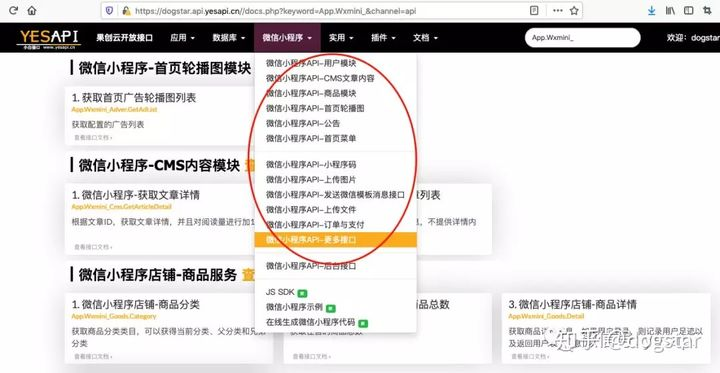
Task: Expand the 应用 dropdown menu
Action: [182, 38]
